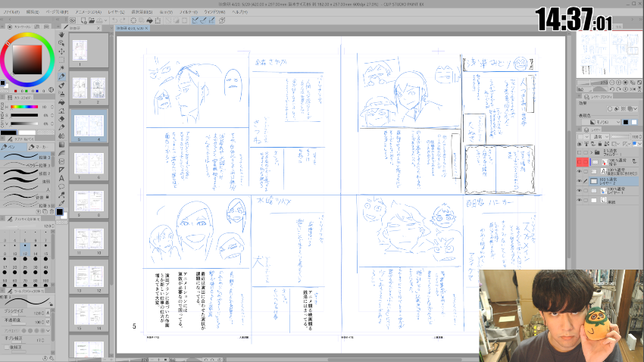The height and width of the screenshot is (362, 644).
Task: Open the ファイル(F) menu
Action: point(11,12)
